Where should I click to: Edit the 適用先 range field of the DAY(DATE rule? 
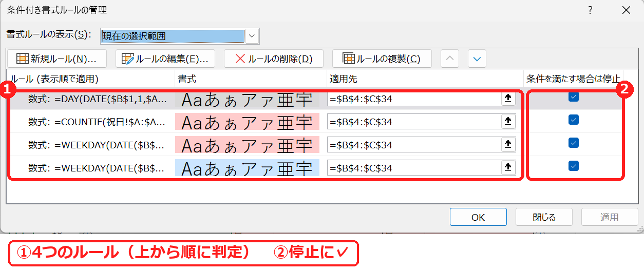tap(414, 99)
